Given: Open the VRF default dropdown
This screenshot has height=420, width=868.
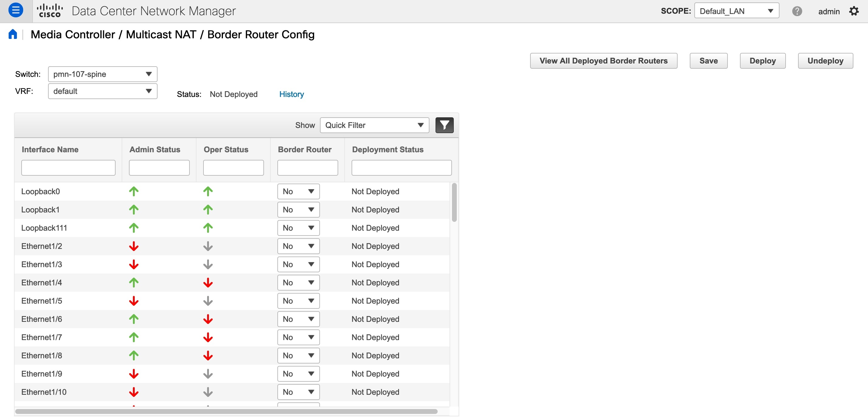Looking at the screenshot, I should [102, 91].
